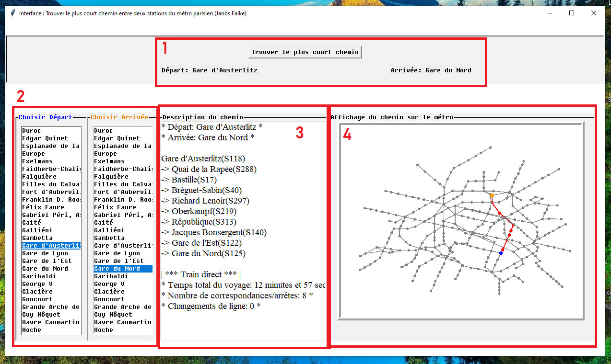Choose Garibaldi in the Choisir Arrivée list
Screen dimensions: 611x364
click(123, 276)
